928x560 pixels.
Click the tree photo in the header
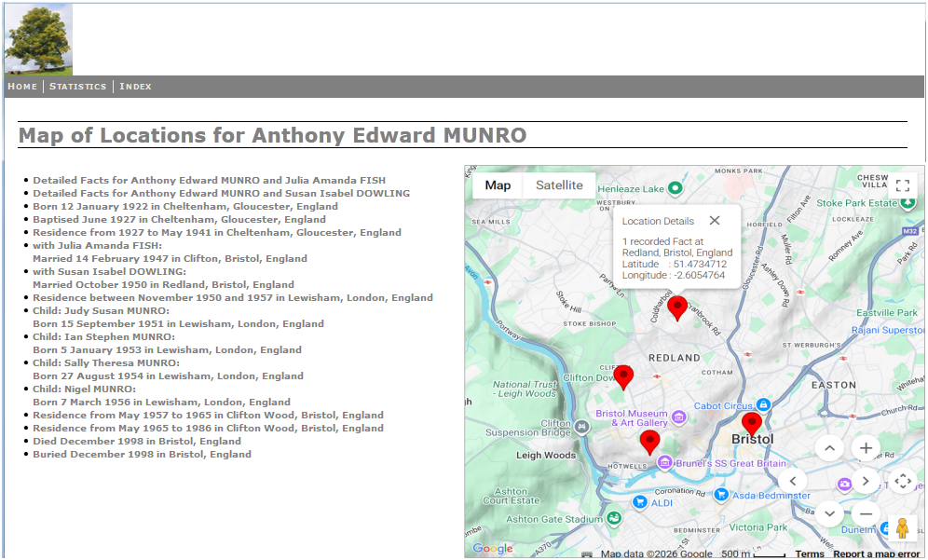[37, 37]
